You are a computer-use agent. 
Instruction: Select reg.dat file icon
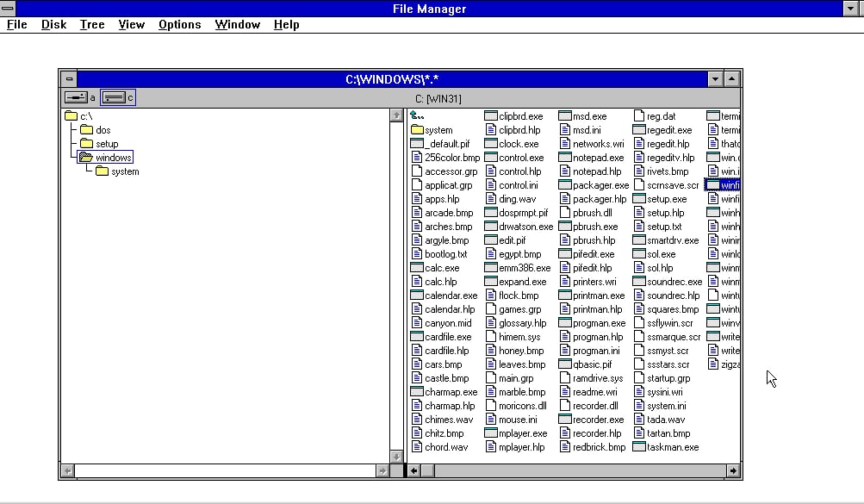[x=638, y=116]
